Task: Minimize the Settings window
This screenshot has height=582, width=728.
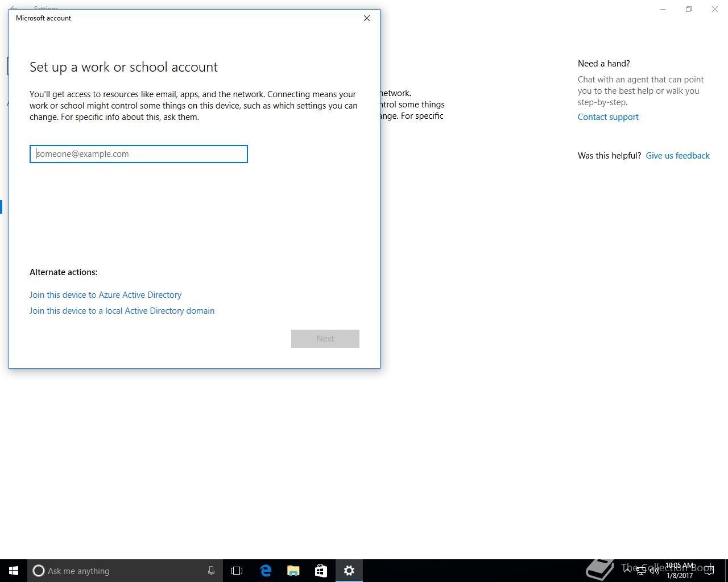Action: pos(663,9)
